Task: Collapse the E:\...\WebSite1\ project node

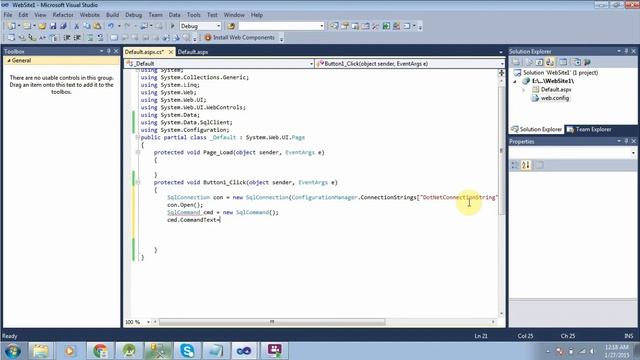Action: click(x=515, y=81)
